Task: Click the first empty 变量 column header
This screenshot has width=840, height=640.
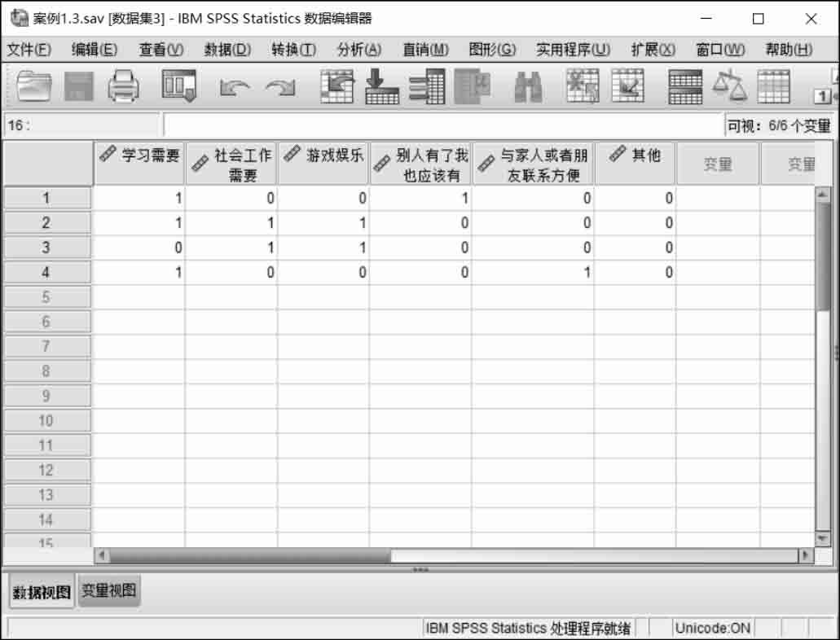Action: 718,164
